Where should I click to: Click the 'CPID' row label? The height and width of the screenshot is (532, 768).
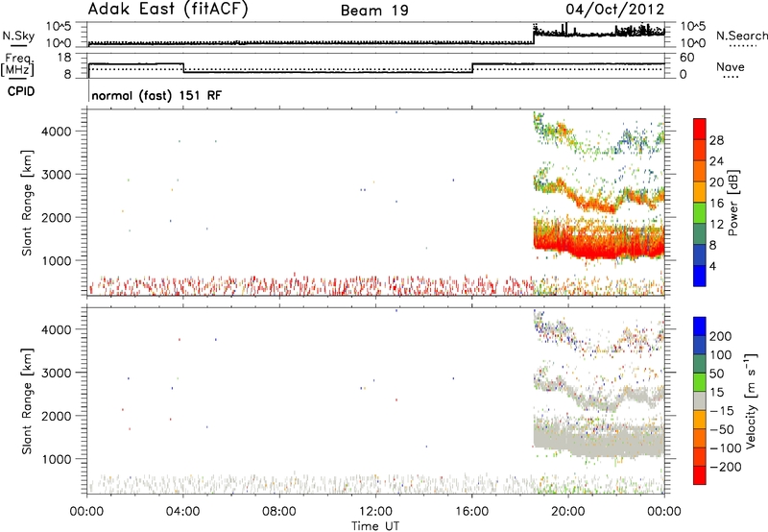click(x=21, y=91)
